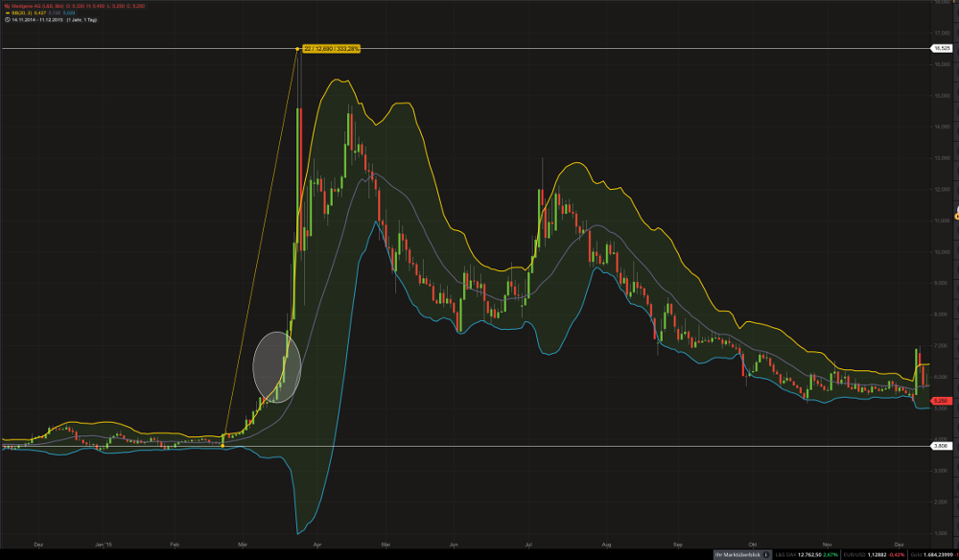Click the 13,000 price level on the axis
The image size is (959, 560).
click(x=942, y=158)
